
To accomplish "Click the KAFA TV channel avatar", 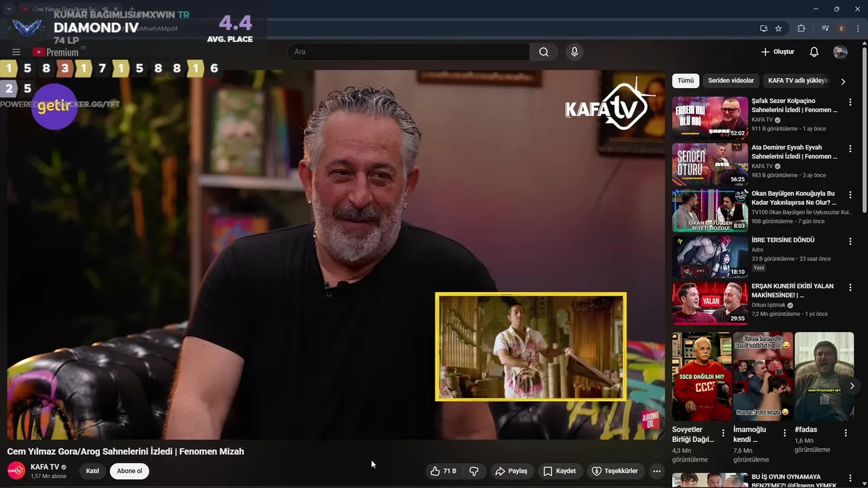I will pyautogui.click(x=16, y=470).
